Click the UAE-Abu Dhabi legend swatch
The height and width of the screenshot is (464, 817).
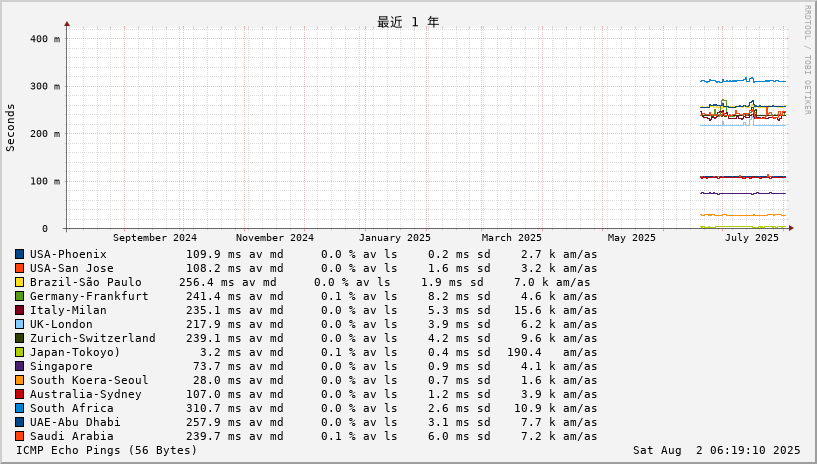pyautogui.click(x=19, y=422)
